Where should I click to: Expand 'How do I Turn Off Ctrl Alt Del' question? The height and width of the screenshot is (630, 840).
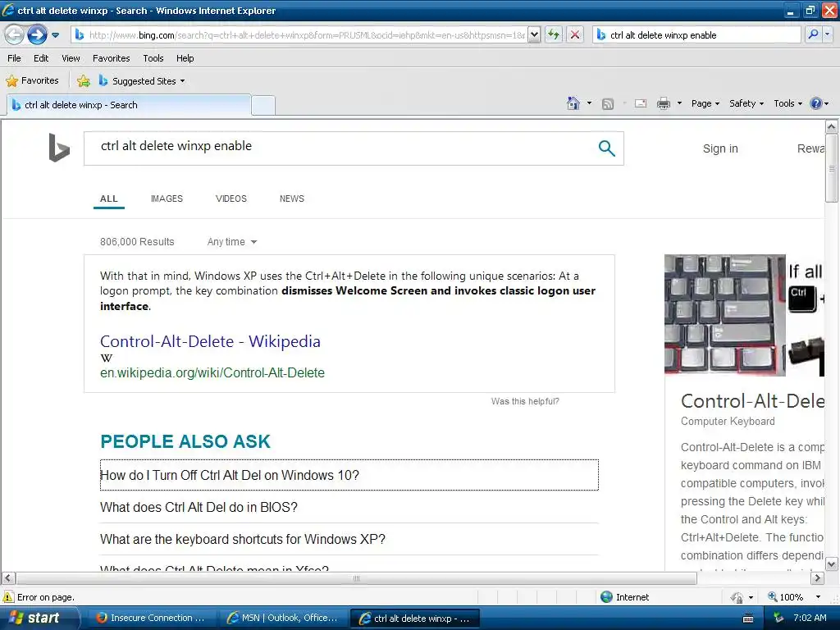[x=349, y=475]
